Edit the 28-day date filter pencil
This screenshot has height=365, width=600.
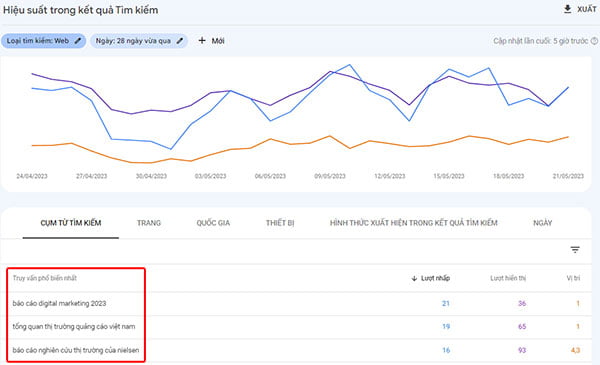[179, 41]
